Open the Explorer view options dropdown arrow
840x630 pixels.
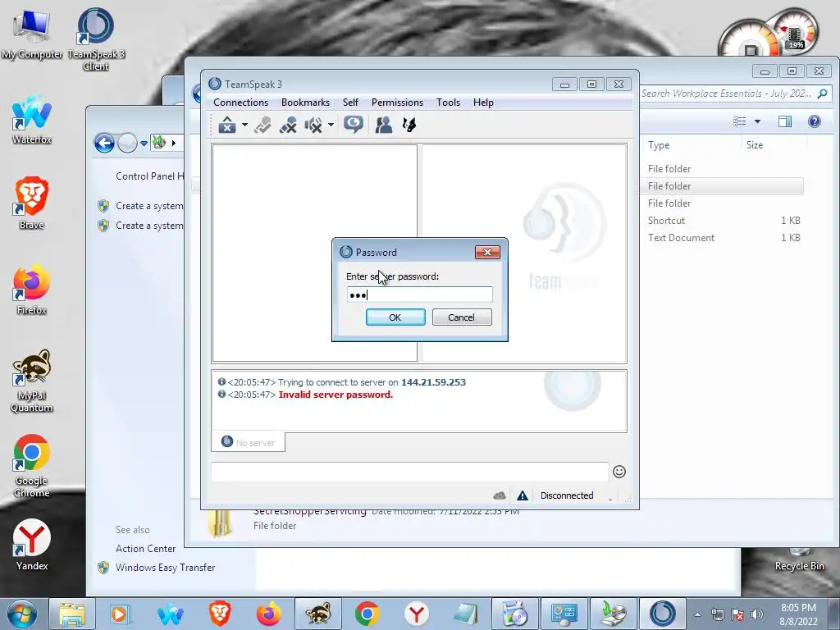(x=757, y=121)
